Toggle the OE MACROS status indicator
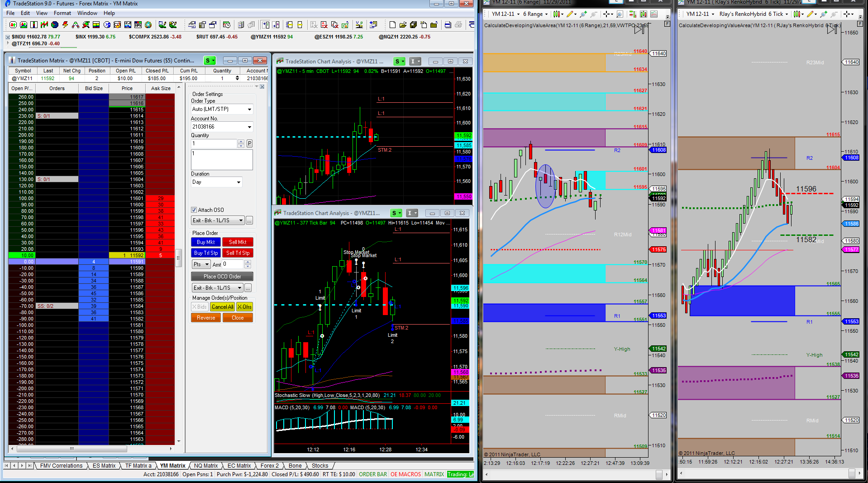Viewport: 868px width, 483px height. tap(405, 474)
